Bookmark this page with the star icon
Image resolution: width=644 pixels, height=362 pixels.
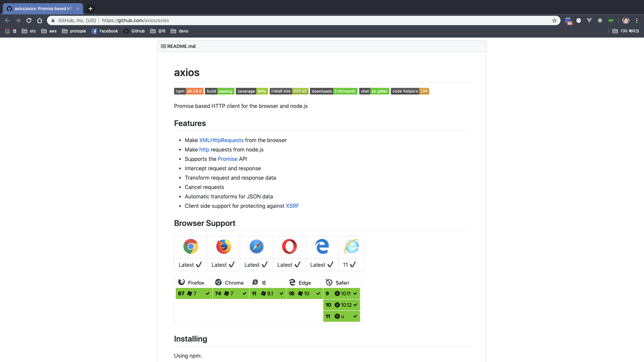554,20
